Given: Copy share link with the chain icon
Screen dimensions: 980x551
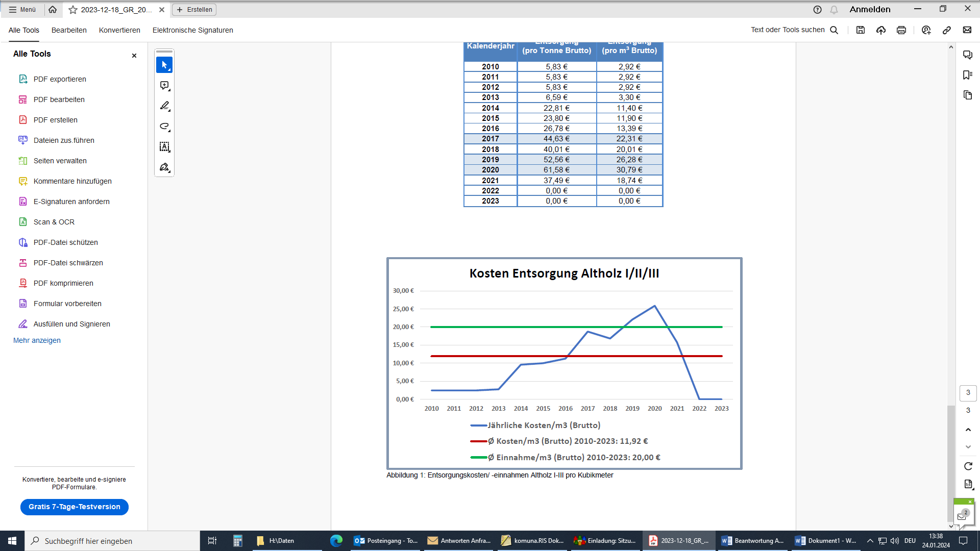Looking at the screenshot, I should click(947, 30).
